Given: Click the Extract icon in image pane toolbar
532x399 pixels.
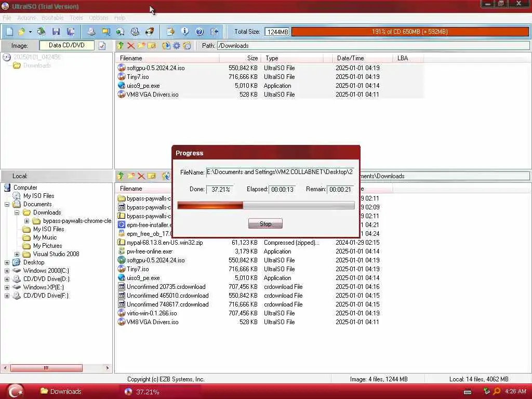Looking at the screenshot, I should click(x=166, y=46).
